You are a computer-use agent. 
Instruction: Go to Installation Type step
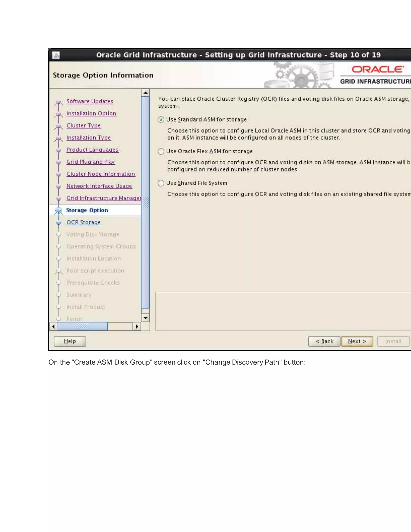point(89,138)
